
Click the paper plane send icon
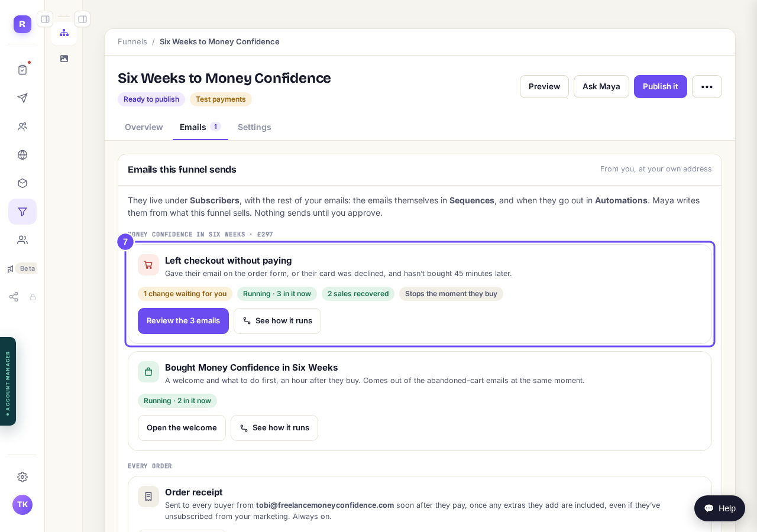(x=22, y=98)
